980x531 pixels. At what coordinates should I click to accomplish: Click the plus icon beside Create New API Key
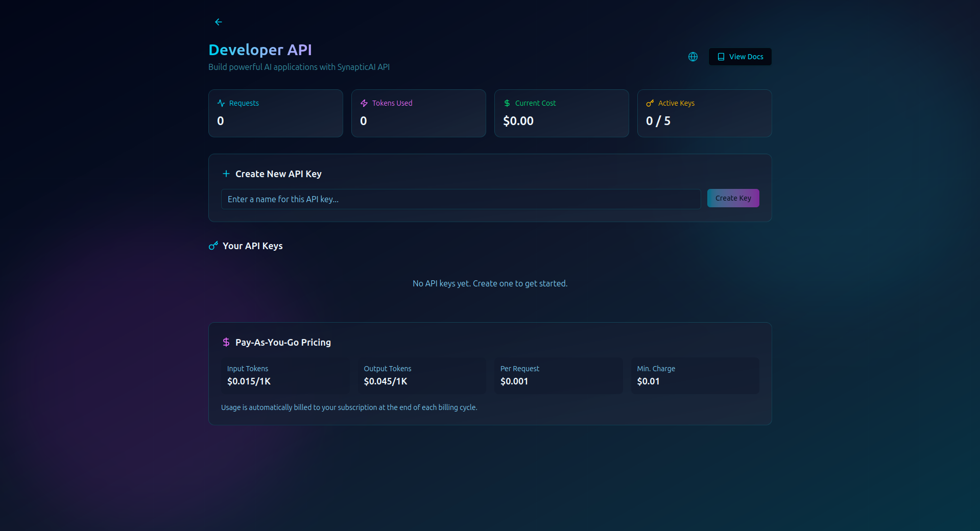point(225,174)
